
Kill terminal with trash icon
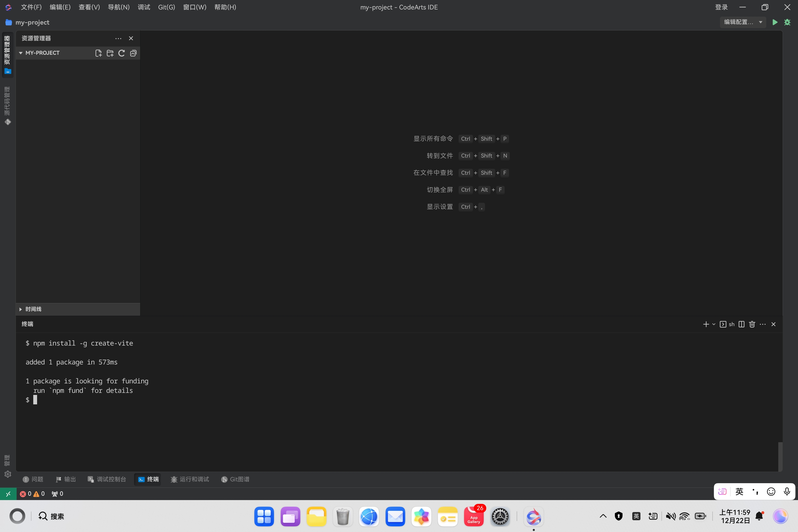(x=752, y=324)
